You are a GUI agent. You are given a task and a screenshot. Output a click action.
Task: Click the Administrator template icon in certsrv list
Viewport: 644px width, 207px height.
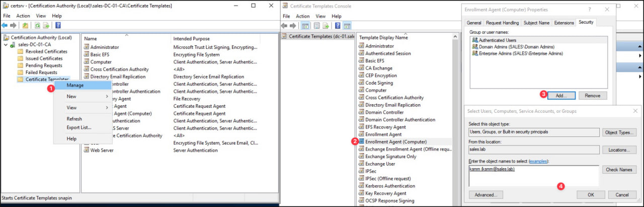point(87,47)
